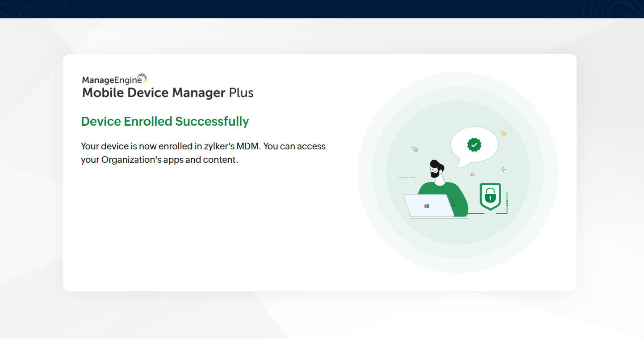Click the "Device Enrolled Successfully" heading
This screenshot has height=339, width=644.
point(165,121)
